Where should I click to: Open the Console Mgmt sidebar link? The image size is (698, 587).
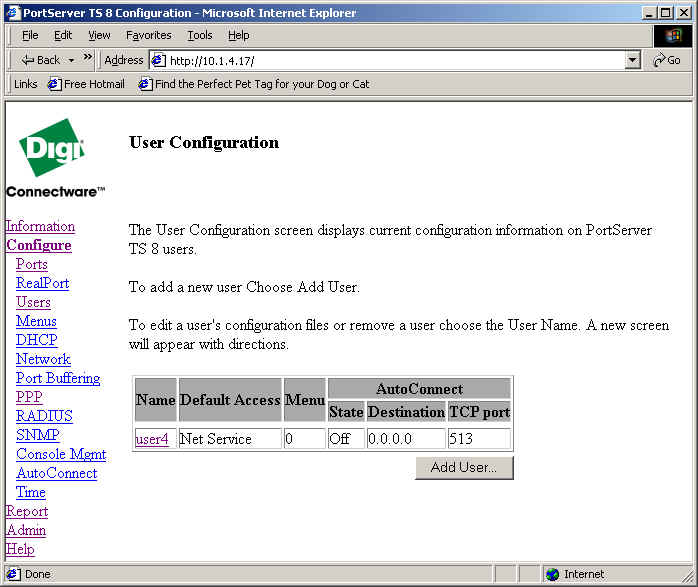[x=61, y=454]
